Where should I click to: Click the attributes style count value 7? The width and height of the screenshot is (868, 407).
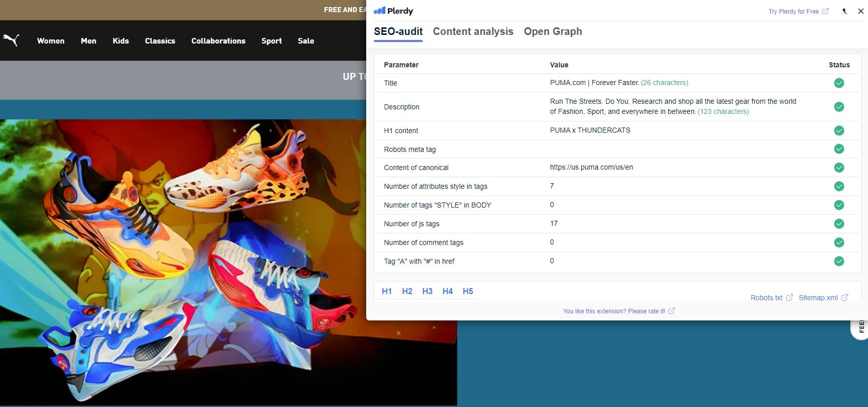[552, 186]
